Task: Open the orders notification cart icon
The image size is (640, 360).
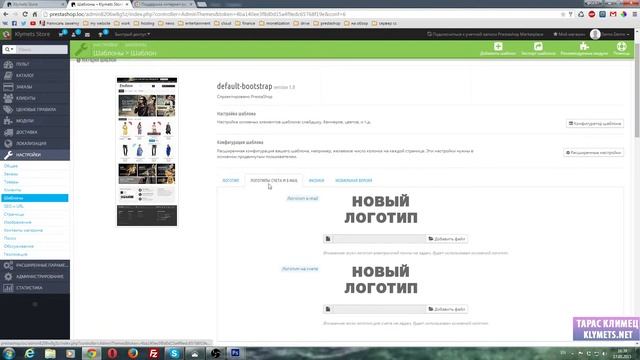Action: click(62, 34)
